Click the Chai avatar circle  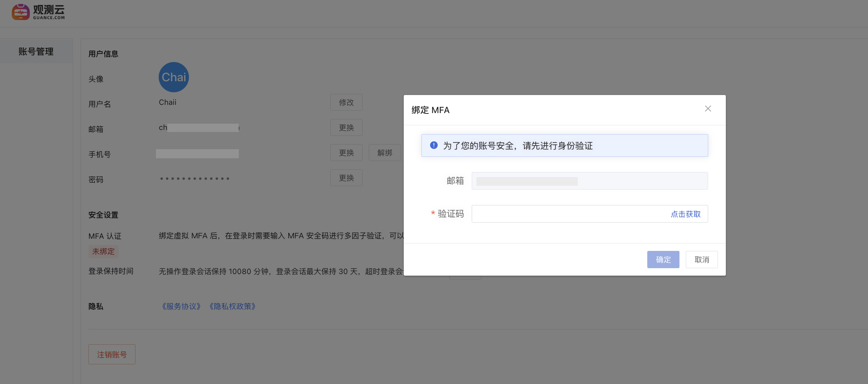pos(174,77)
